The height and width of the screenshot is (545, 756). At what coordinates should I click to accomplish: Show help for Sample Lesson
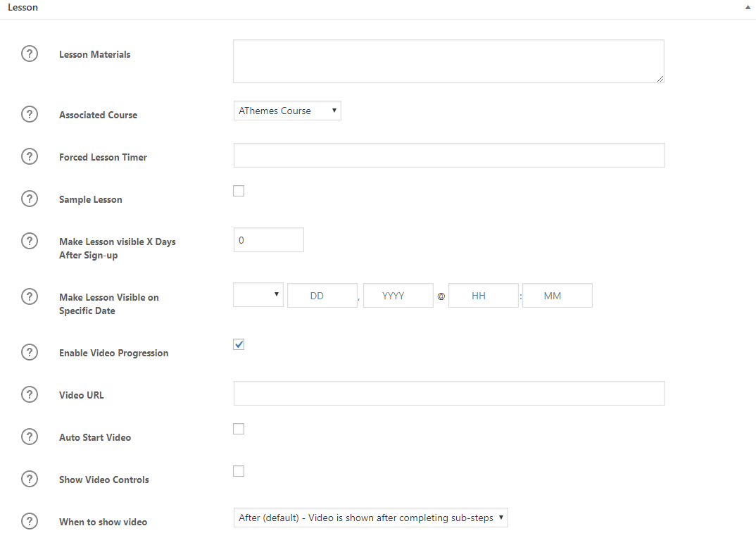click(29, 199)
